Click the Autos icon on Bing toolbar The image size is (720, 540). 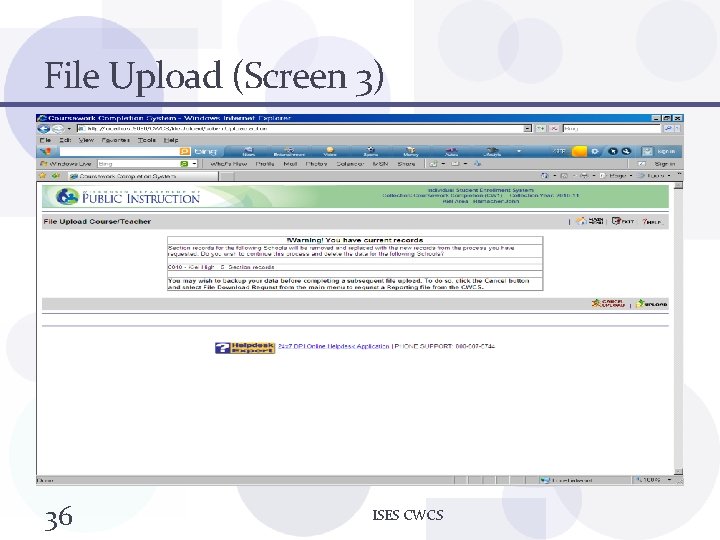[x=451, y=152]
